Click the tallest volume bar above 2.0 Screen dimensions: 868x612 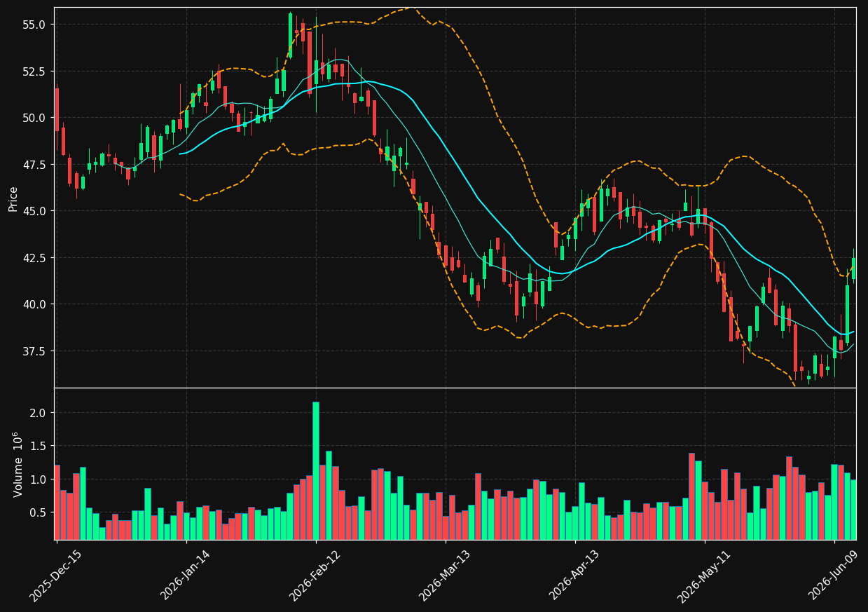pyautogui.click(x=316, y=470)
